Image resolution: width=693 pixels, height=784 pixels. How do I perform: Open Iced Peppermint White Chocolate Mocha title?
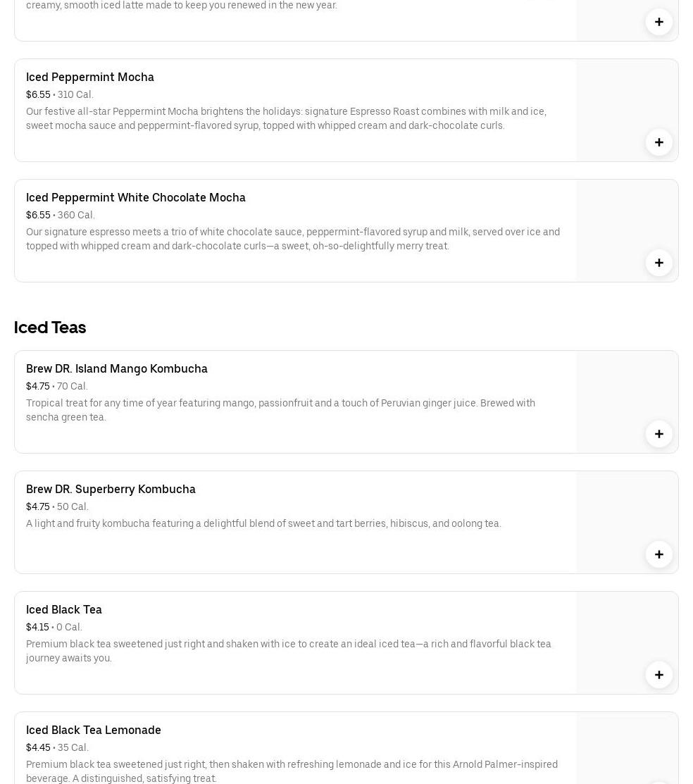(136, 197)
